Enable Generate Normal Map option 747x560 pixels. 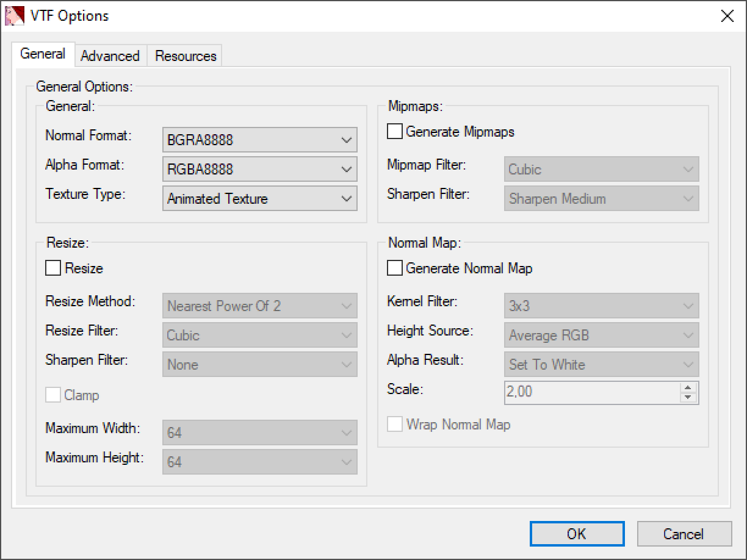(x=395, y=268)
